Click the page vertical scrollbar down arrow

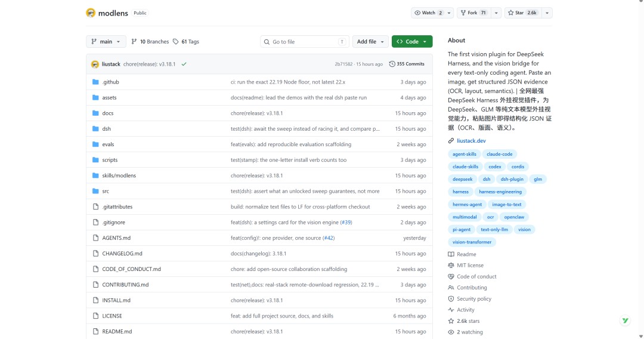[x=640, y=336]
